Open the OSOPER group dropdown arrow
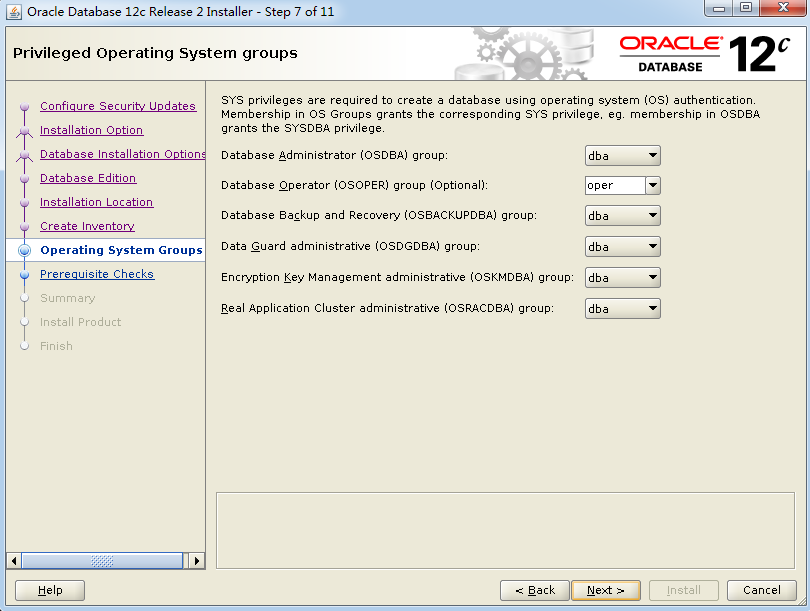810x611 pixels. point(653,185)
